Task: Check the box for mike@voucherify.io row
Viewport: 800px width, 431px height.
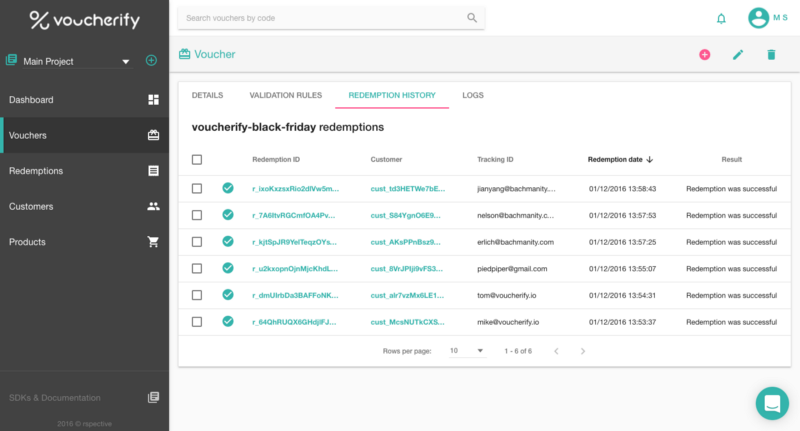Action: [x=197, y=322]
